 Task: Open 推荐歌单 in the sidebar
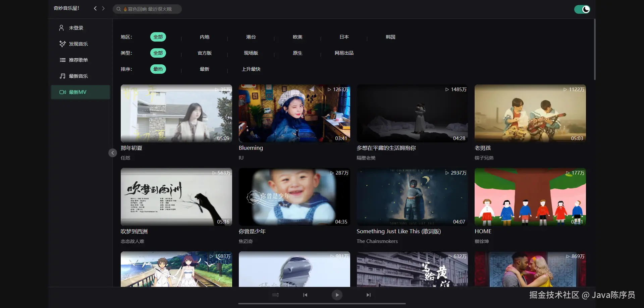[73, 60]
